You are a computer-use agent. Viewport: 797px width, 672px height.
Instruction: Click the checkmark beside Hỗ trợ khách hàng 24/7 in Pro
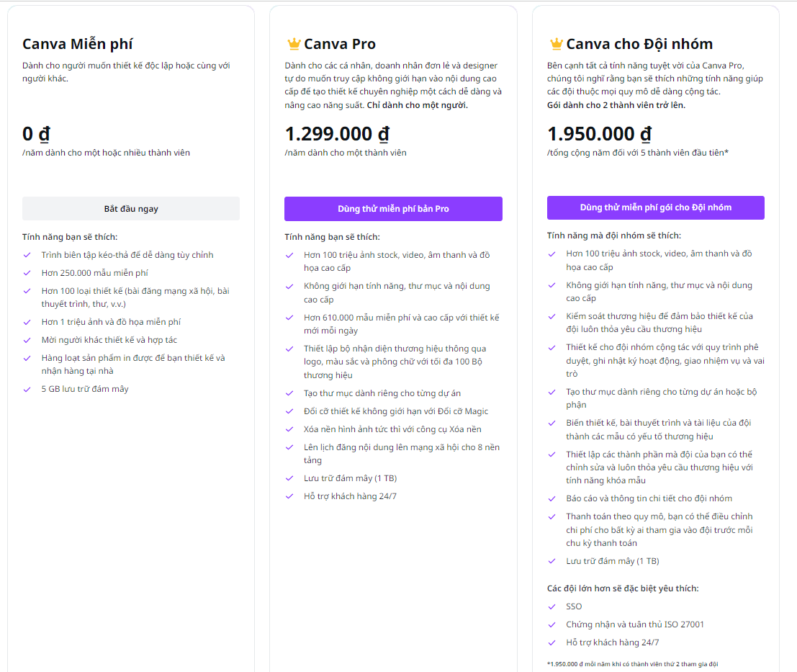[289, 497]
